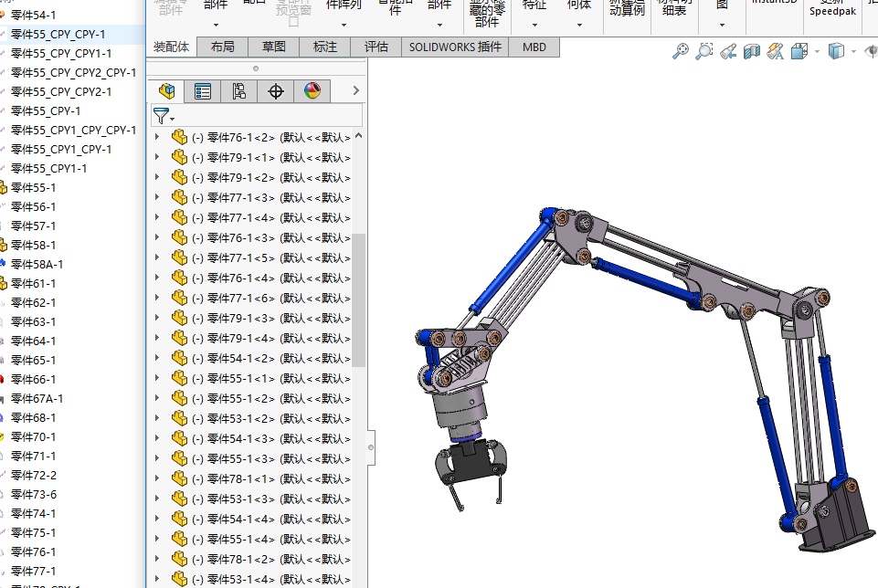Open the View Orientation dropdown
The height and width of the screenshot is (588, 878).
[x=801, y=52]
